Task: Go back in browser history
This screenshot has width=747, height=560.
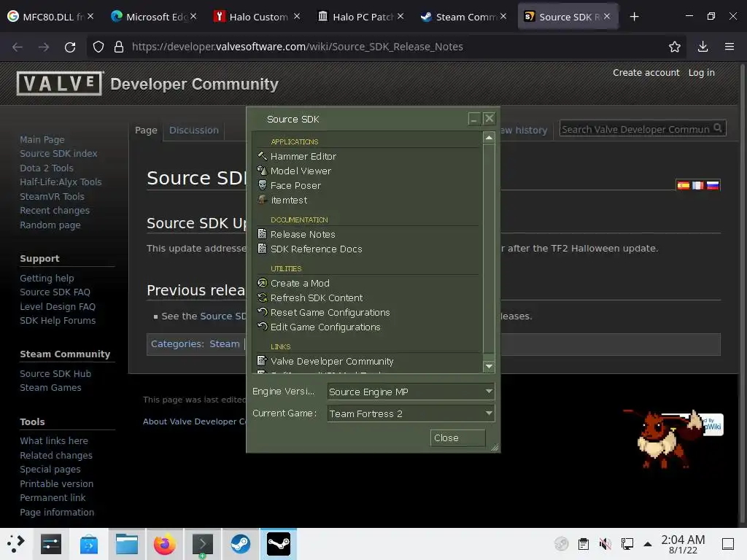Action: (x=18, y=47)
